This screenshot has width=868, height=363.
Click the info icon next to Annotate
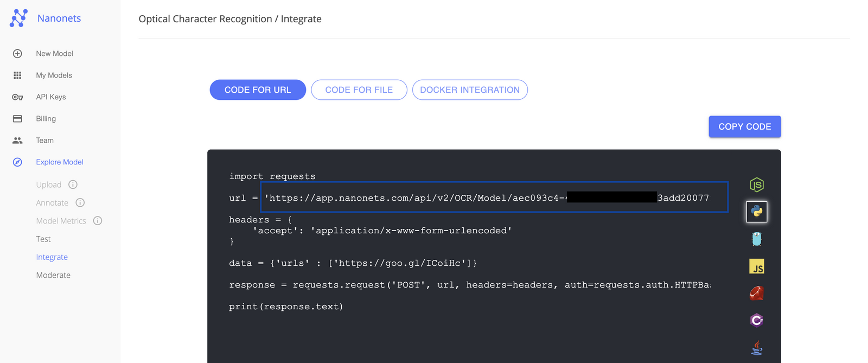80,202
